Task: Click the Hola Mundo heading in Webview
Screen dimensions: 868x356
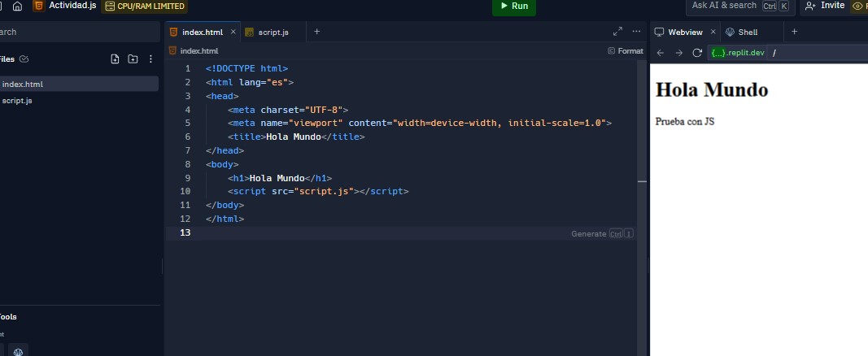Action: (x=712, y=89)
